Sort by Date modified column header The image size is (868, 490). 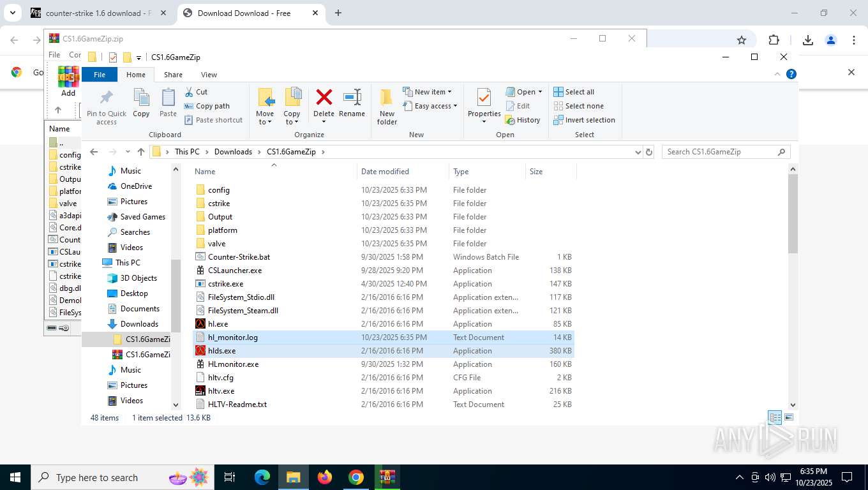click(403, 171)
